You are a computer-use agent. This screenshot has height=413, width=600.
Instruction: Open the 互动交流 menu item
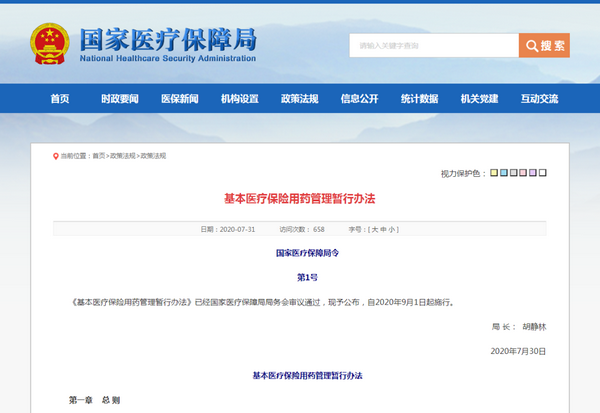(540, 99)
